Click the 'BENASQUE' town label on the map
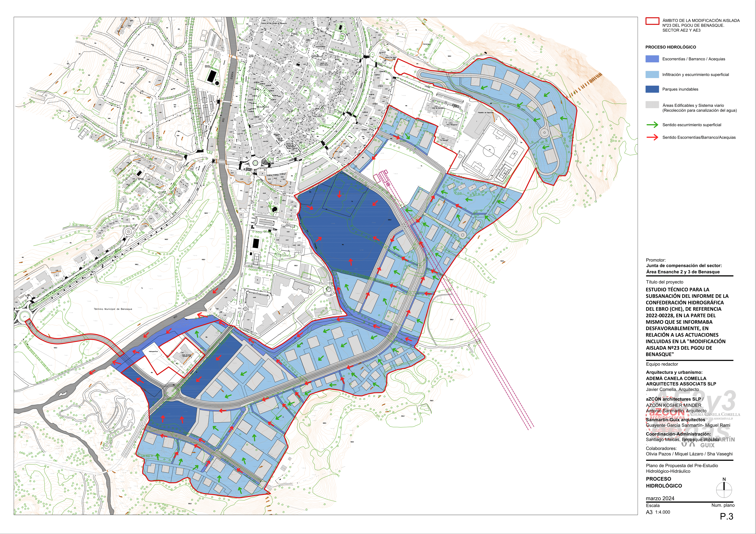The width and height of the screenshot is (756, 534). click(263, 107)
